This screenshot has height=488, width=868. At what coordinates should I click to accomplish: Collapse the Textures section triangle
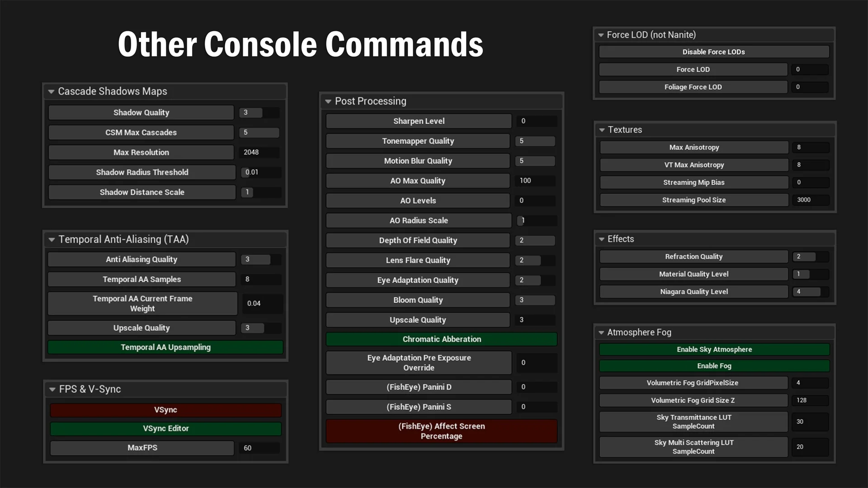click(602, 130)
